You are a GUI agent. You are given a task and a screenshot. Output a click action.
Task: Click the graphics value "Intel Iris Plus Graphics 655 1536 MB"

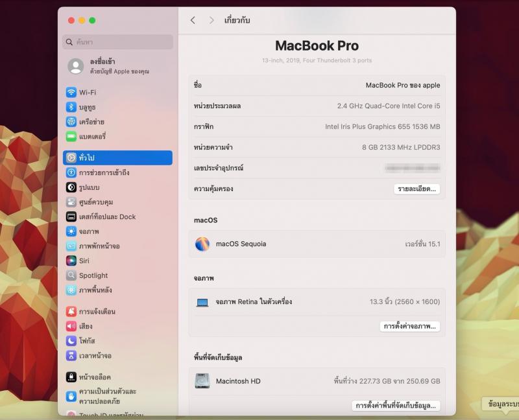click(x=383, y=126)
